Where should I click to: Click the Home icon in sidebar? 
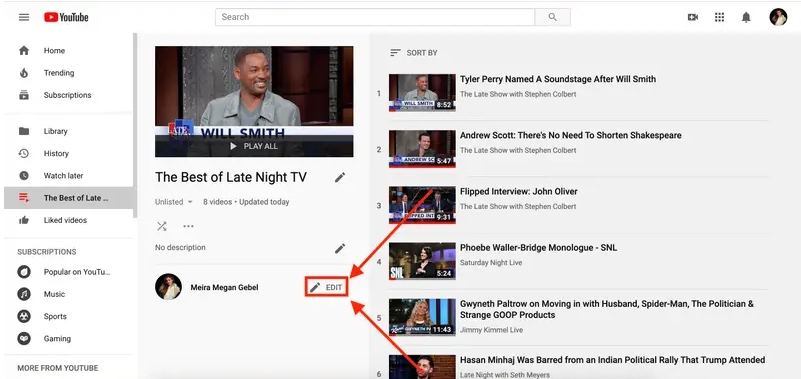pyautogui.click(x=24, y=51)
